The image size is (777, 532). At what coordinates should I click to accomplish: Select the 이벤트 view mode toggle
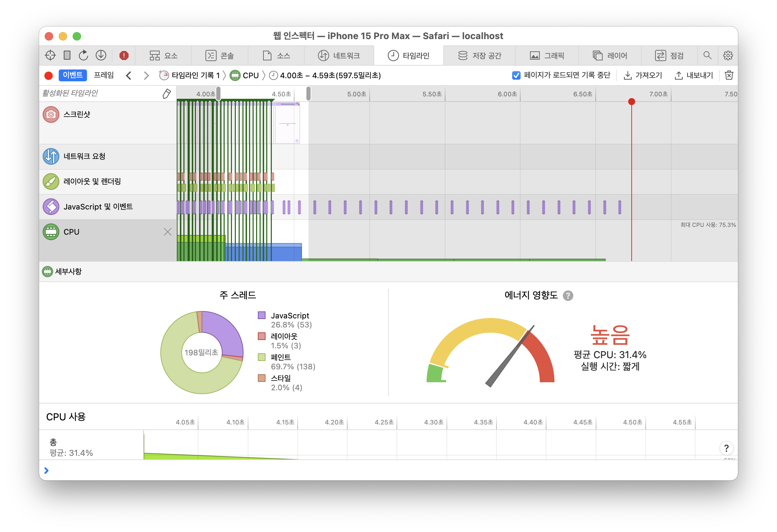point(73,75)
